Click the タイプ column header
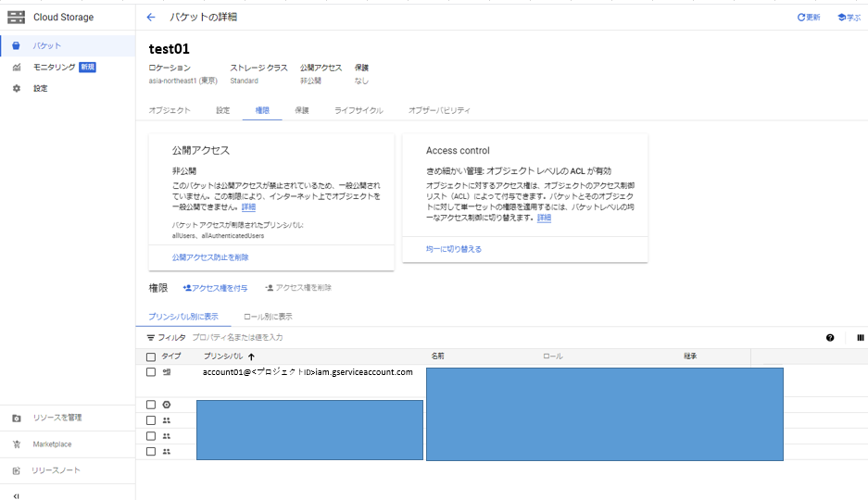 click(171, 356)
